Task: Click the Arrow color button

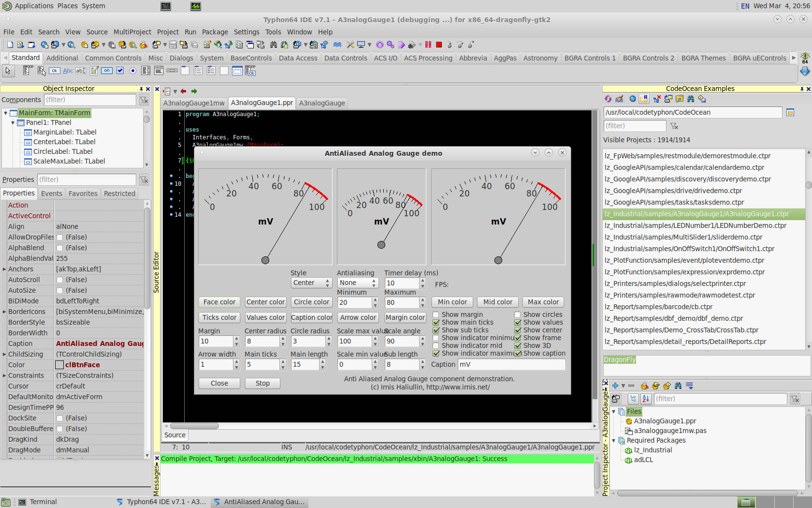Action: point(358,317)
